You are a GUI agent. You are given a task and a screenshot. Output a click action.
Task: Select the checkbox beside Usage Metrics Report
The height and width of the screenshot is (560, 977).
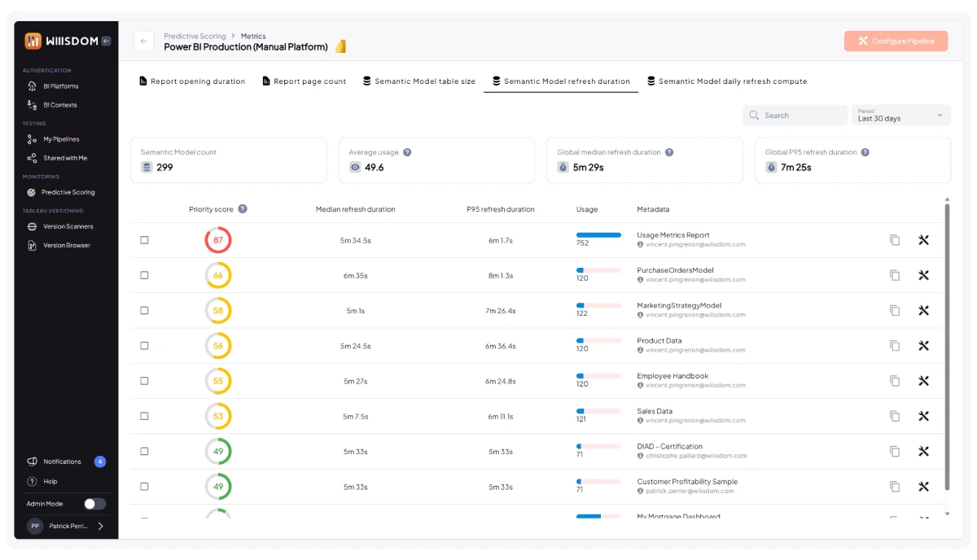coord(144,240)
